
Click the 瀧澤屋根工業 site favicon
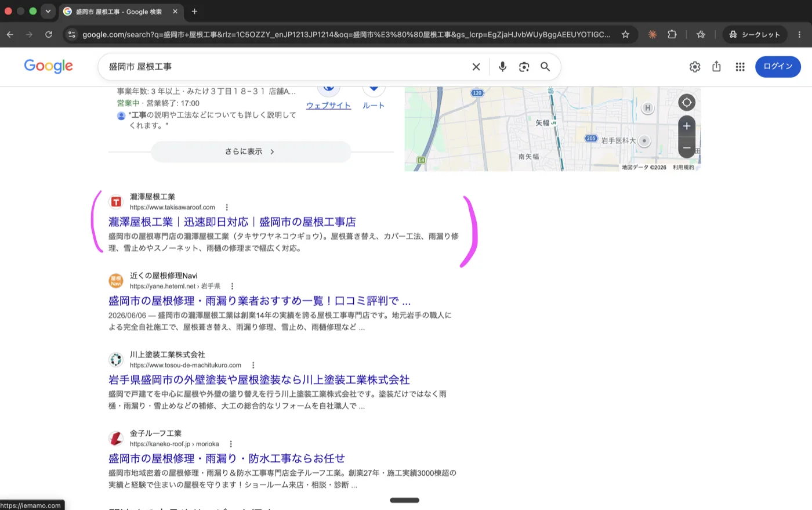click(x=116, y=202)
